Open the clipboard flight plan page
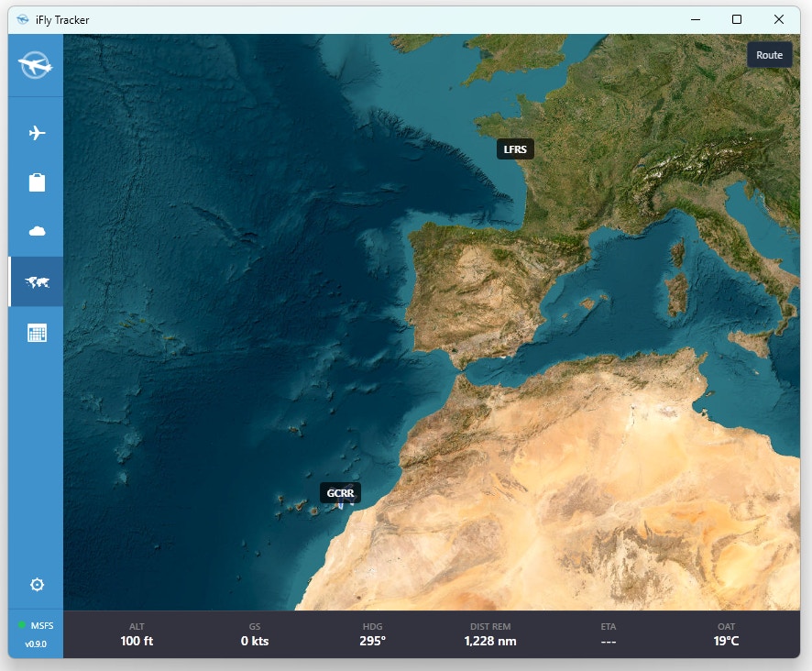 (x=37, y=182)
